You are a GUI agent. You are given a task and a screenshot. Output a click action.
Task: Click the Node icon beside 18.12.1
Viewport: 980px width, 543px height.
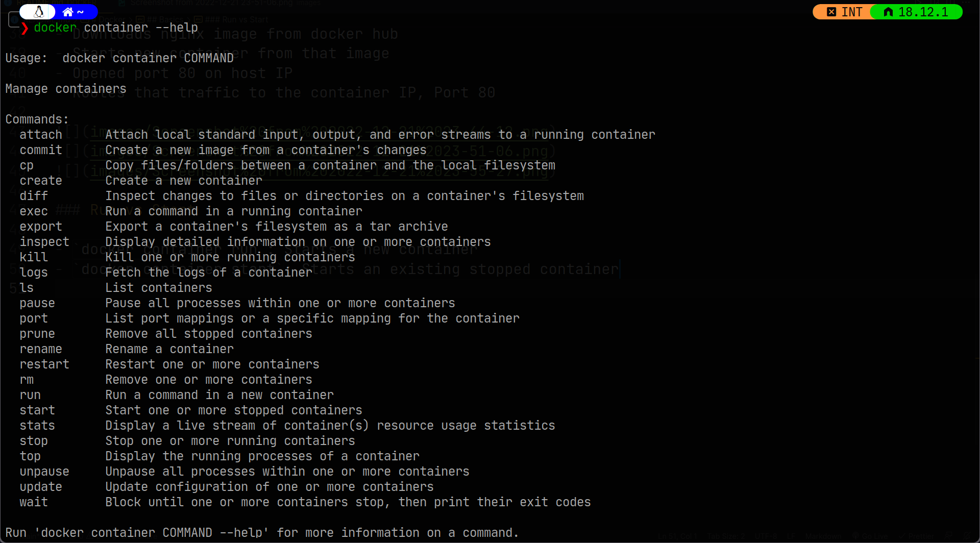tap(888, 12)
